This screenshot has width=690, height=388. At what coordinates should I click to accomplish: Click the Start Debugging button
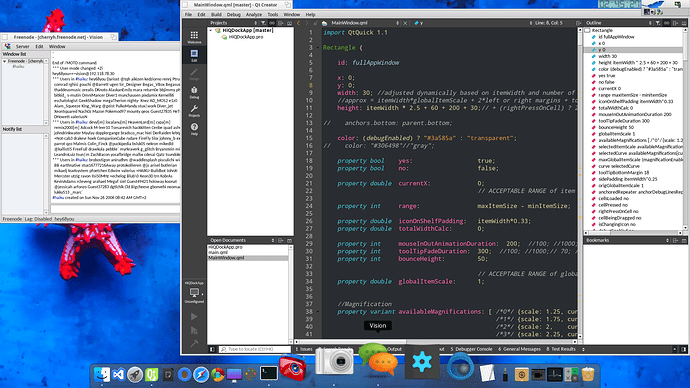(194, 330)
